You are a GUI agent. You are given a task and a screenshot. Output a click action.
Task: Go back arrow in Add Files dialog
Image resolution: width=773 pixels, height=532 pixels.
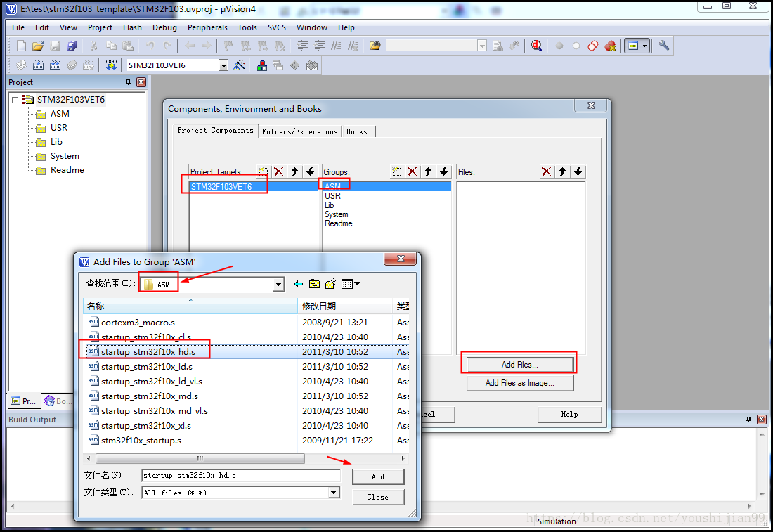[x=298, y=284]
